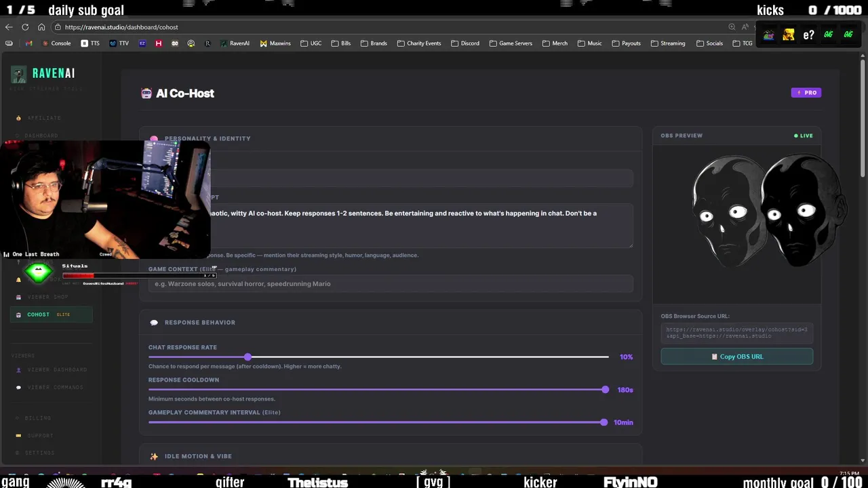Click the OBS Browser Source URL field
This screenshot has height=488, width=868.
[737, 333]
